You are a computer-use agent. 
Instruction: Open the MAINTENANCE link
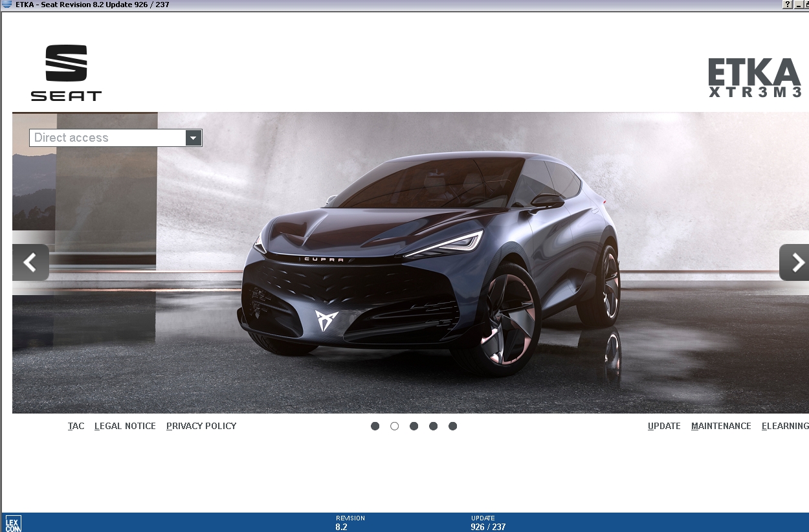[721, 426]
